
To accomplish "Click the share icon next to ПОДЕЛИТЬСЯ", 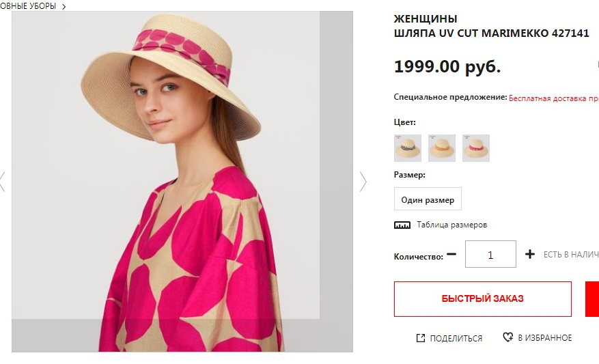I will coord(421,338).
